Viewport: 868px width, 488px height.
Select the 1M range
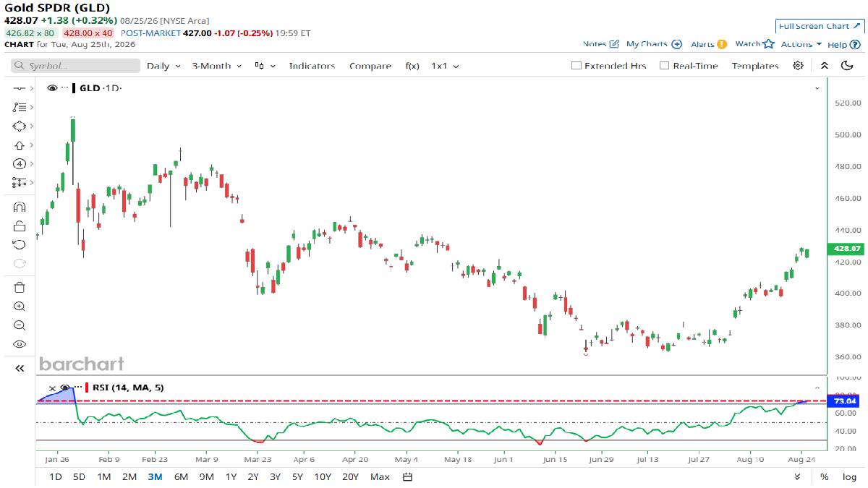[104, 476]
